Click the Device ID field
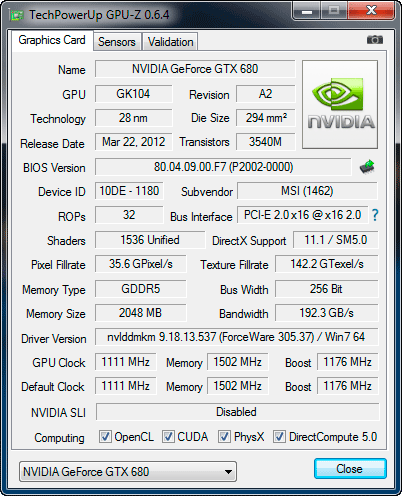Viewport: 402px width, 496px height. point(129,191)
